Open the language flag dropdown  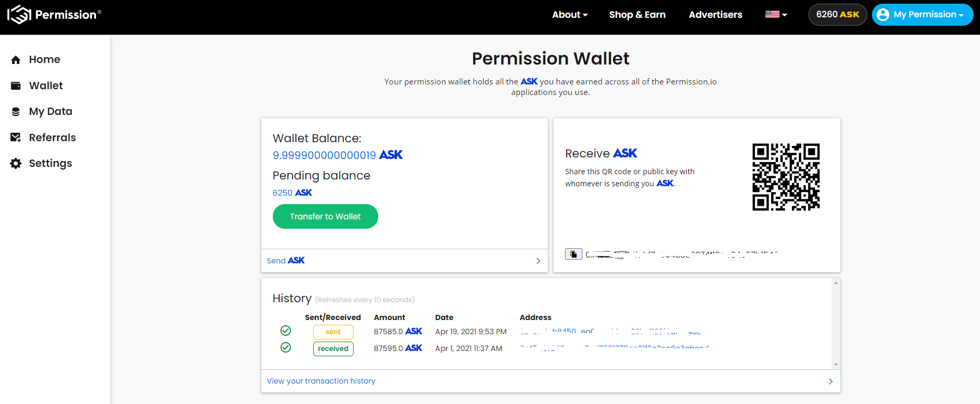click(776, 15)
